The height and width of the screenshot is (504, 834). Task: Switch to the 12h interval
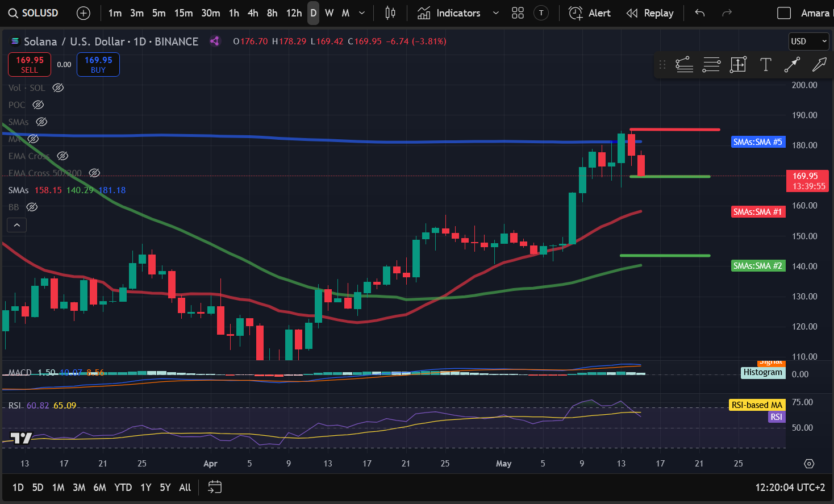pos(294,13)
